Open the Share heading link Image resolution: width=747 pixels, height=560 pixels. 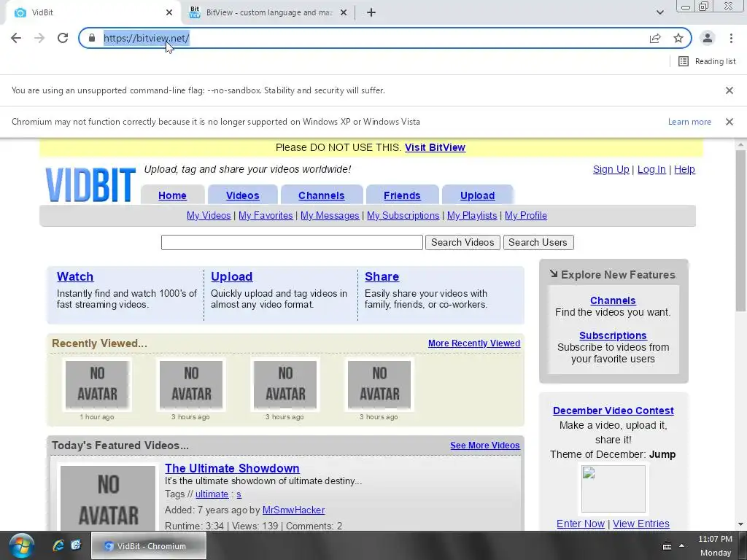pyautogui.click(x=382, y=276)
